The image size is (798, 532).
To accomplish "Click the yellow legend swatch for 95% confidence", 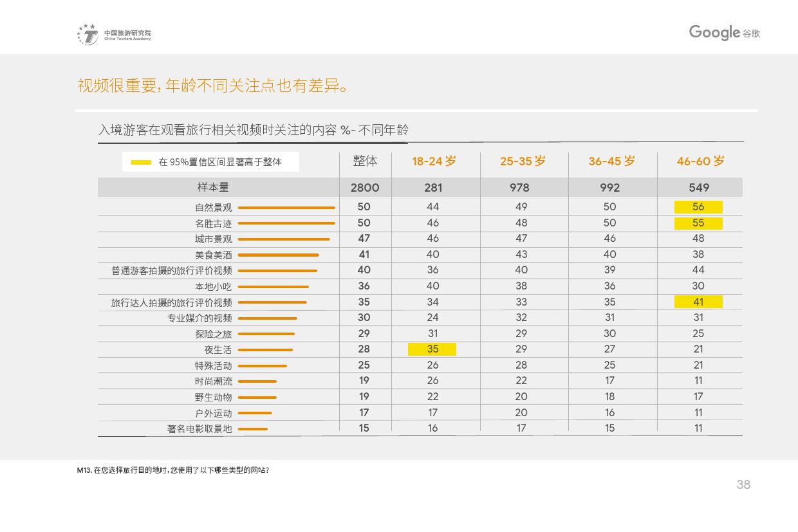I will [x=141, y=162].
